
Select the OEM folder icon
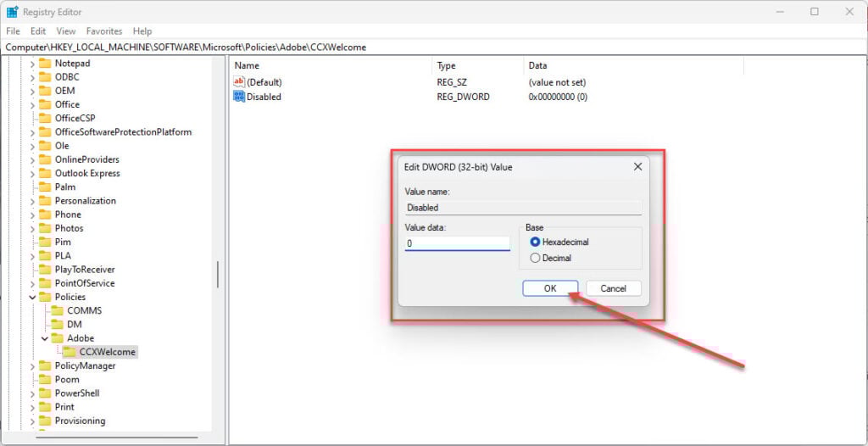(x=45, y=91)
